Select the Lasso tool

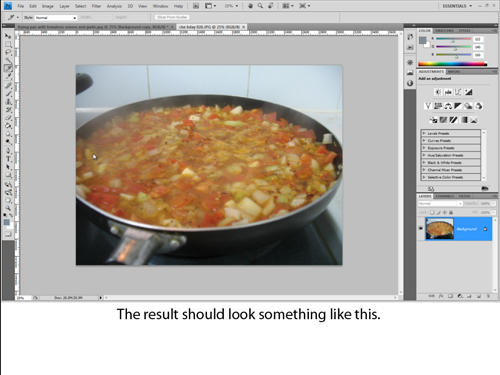click(8, 52)
